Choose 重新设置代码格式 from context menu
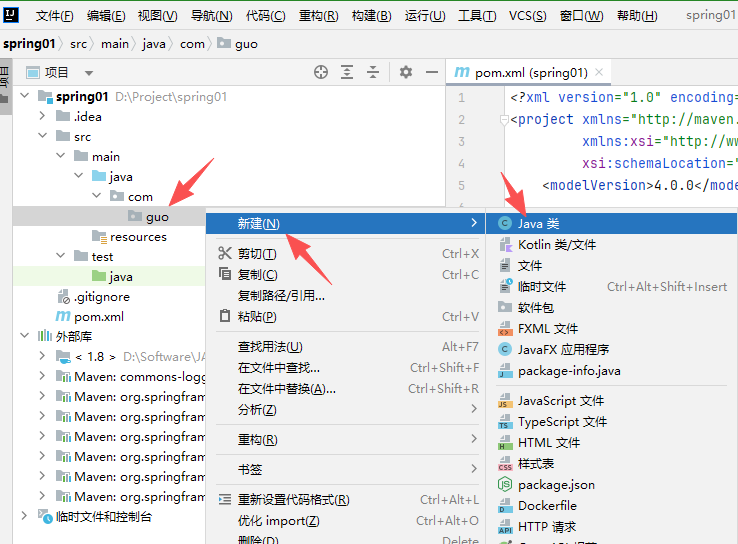Screen dimensions: 738x544 point(293,500)
